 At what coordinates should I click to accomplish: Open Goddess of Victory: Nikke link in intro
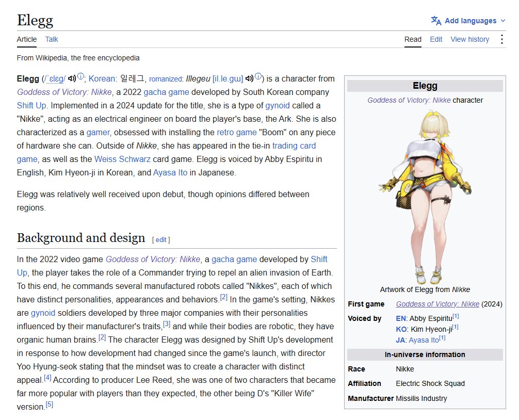[x=64, y=92]
